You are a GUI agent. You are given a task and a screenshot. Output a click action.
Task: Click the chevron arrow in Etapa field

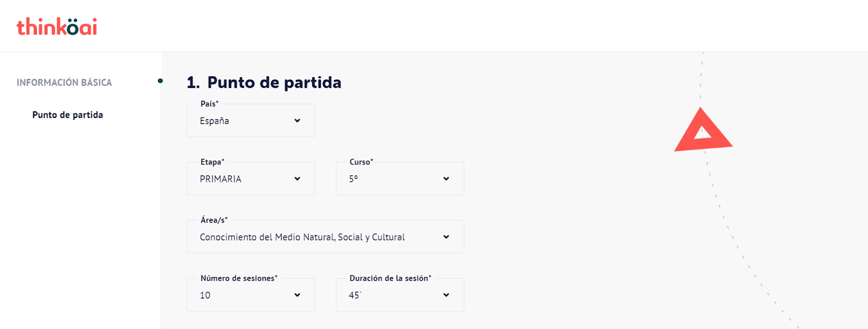[x=297, y=179]
